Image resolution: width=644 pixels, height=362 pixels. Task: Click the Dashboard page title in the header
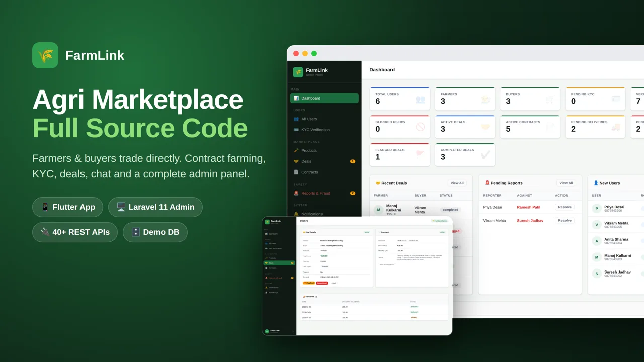click(382, 70)
